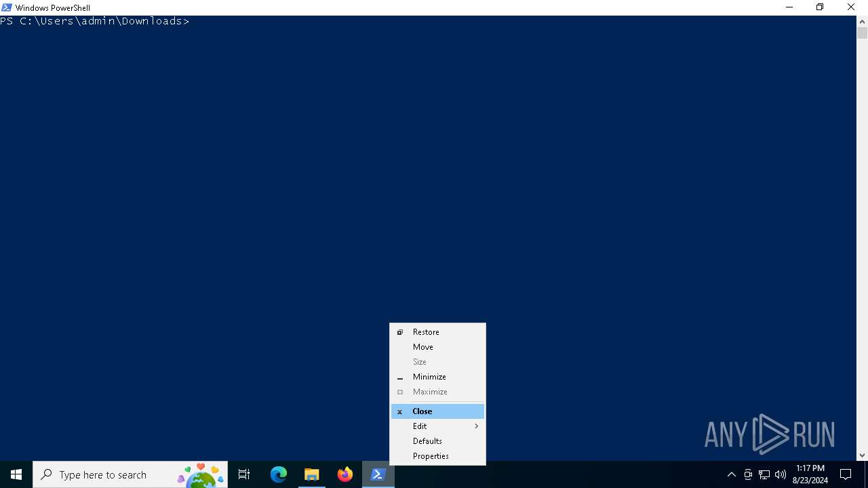Click the meet now tray icon

(x=748, y=474)
